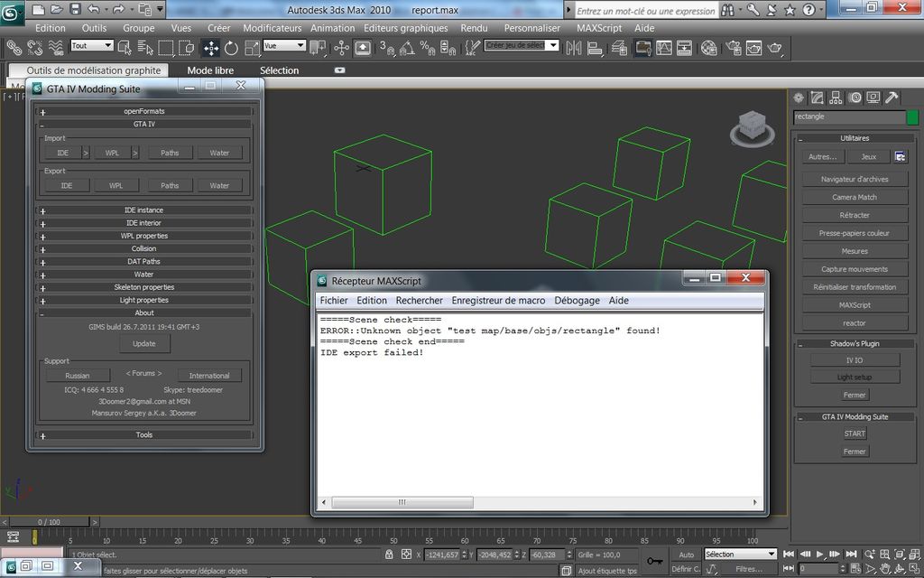Click the Import WPL button
The width and height of the screenshot is (924, 578).
tap(112, 153)
